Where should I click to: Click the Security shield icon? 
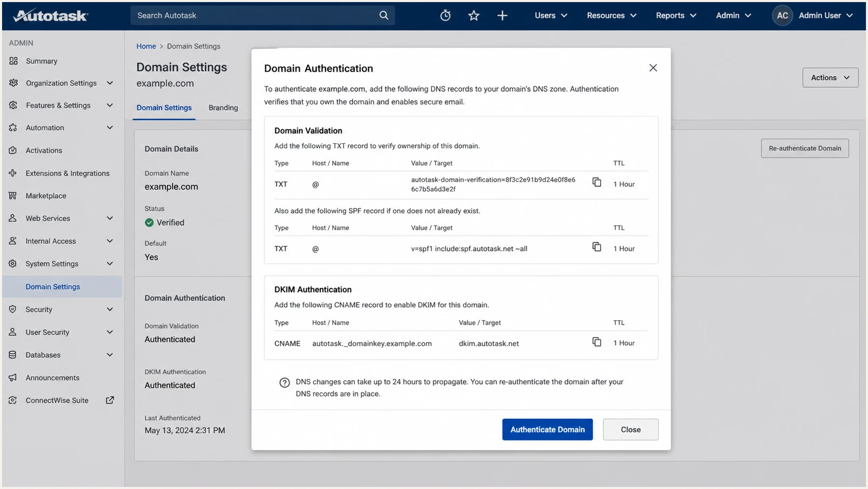pyautogui.click(x=13, y=309)
